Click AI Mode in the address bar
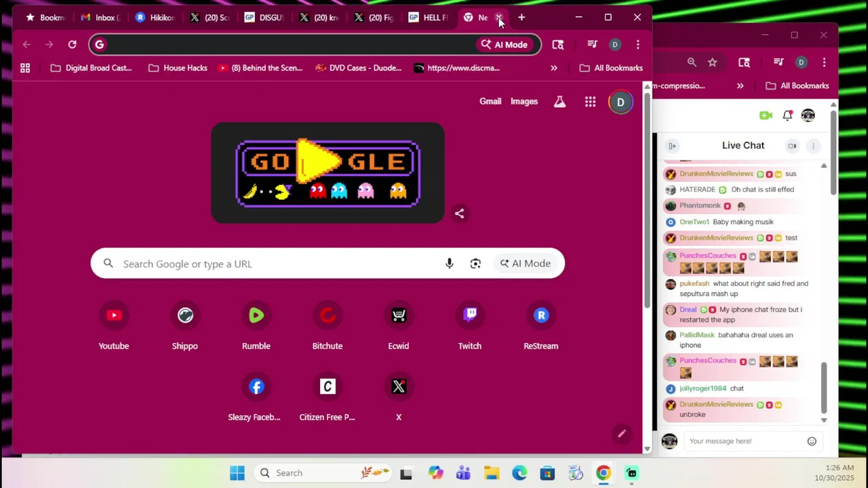 pos(504,45)
